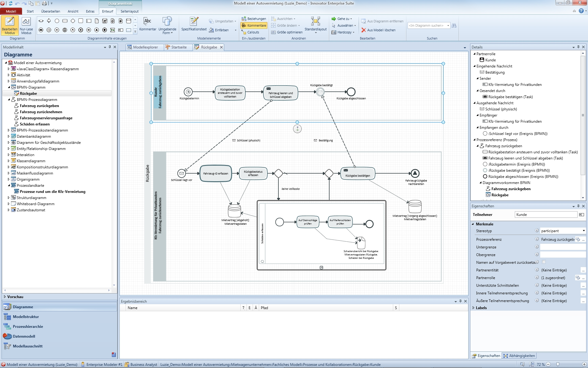
Task: Select the message event shape tool
Action: (41, 30)
